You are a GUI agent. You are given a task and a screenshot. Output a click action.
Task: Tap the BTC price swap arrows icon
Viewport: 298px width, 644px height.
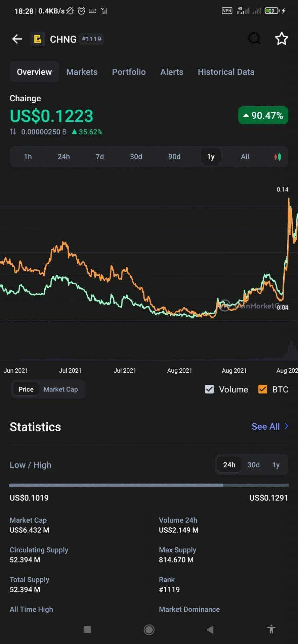click(13, 132)
